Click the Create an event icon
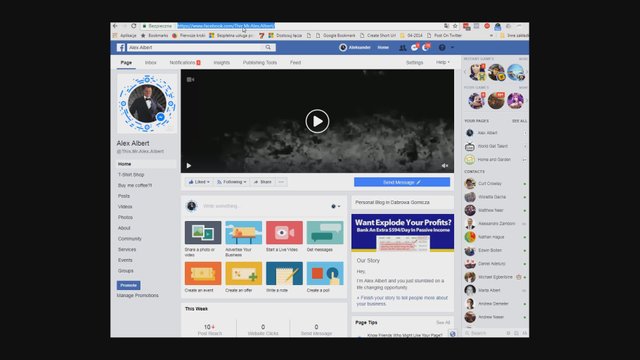640x360 pixels. [203, 273]
